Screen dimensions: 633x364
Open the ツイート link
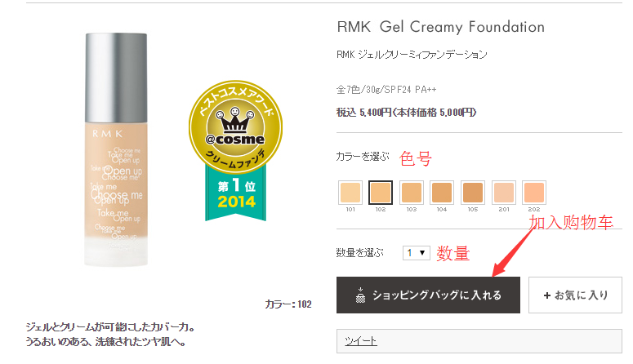coord(360,341)
